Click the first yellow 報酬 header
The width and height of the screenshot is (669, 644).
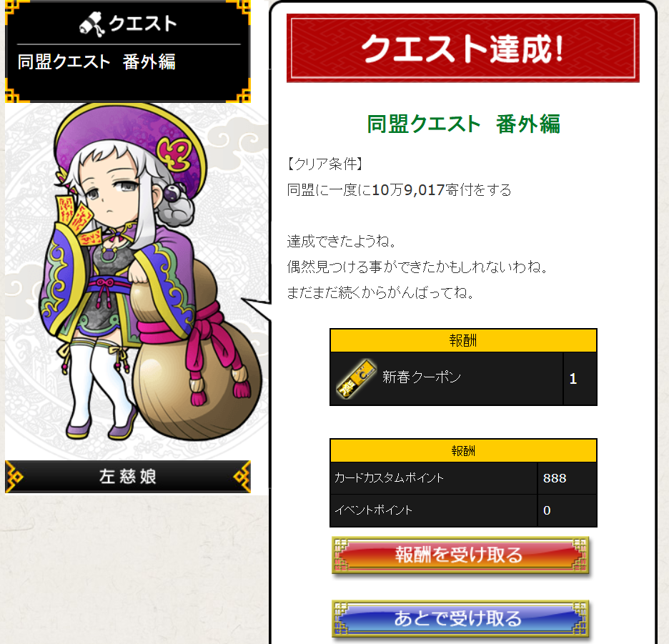463,340
